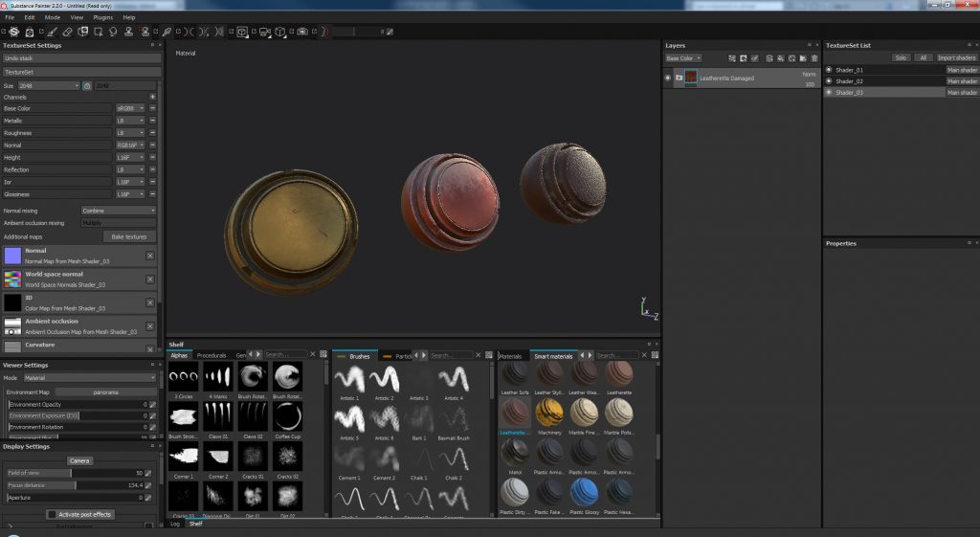Select the Polygon fill tool
Screen dimensions: 980x537
99,32
